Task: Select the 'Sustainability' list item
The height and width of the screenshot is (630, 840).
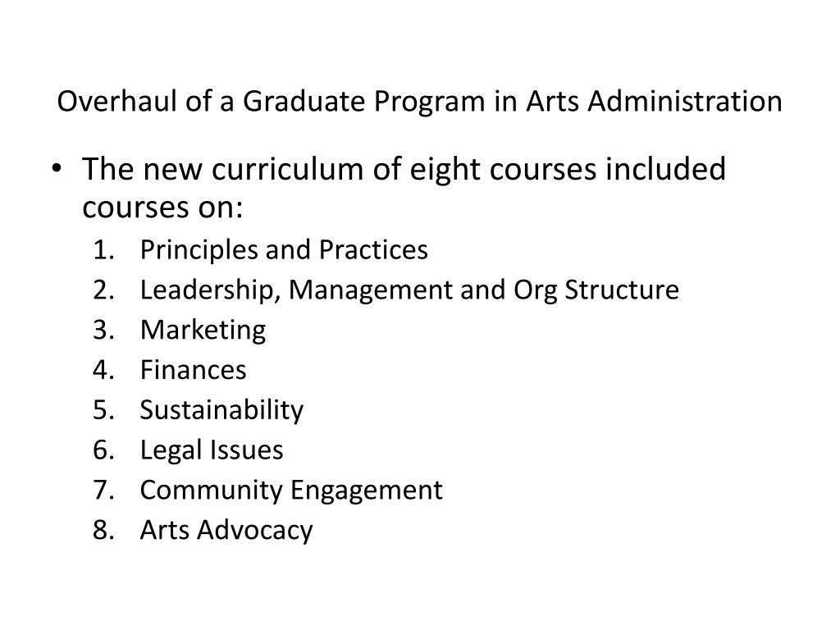Action: pos(221,410)
